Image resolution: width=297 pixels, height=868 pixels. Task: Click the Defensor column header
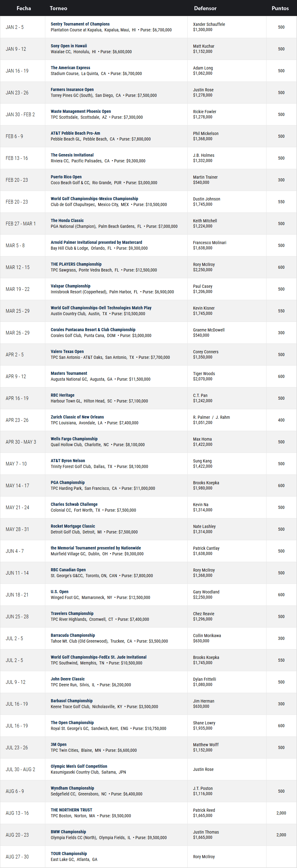(205, 8)
